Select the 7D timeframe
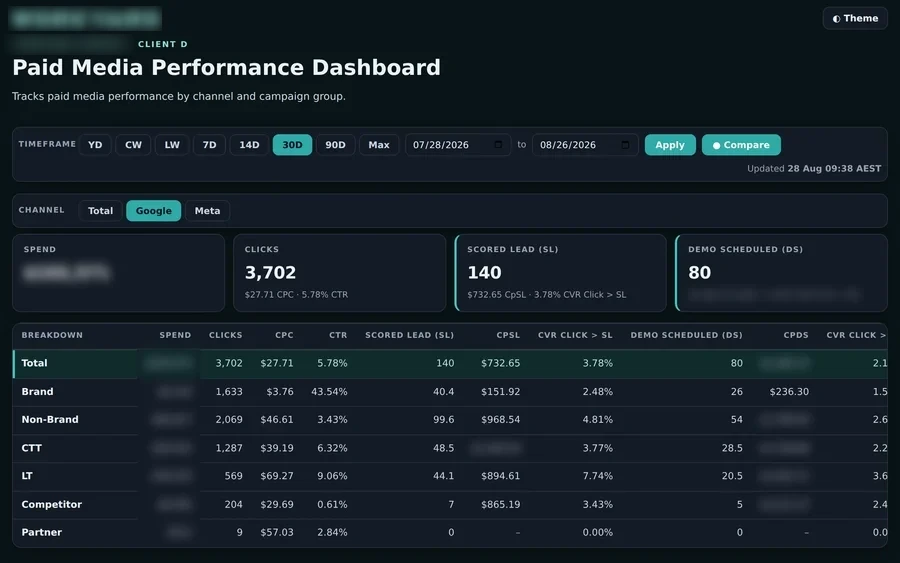This screenshot has width=900, height=563. tap(210, 145)
